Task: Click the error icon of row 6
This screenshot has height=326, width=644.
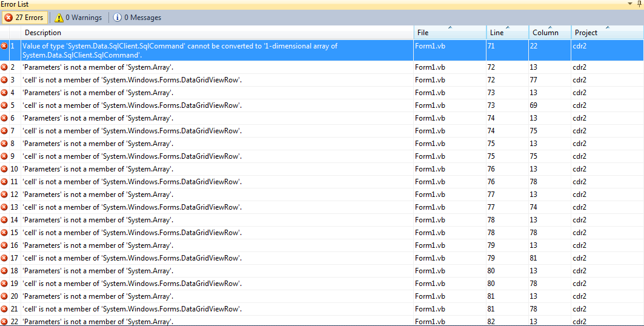Action: (x=4, y=118)
